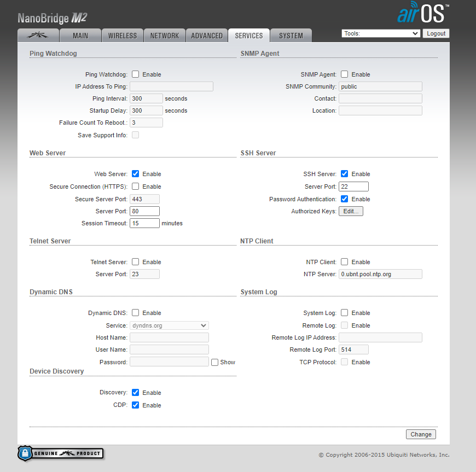Switch to the Wireless tab
Viewport: 476px width, 472px height.
point(123,36)
